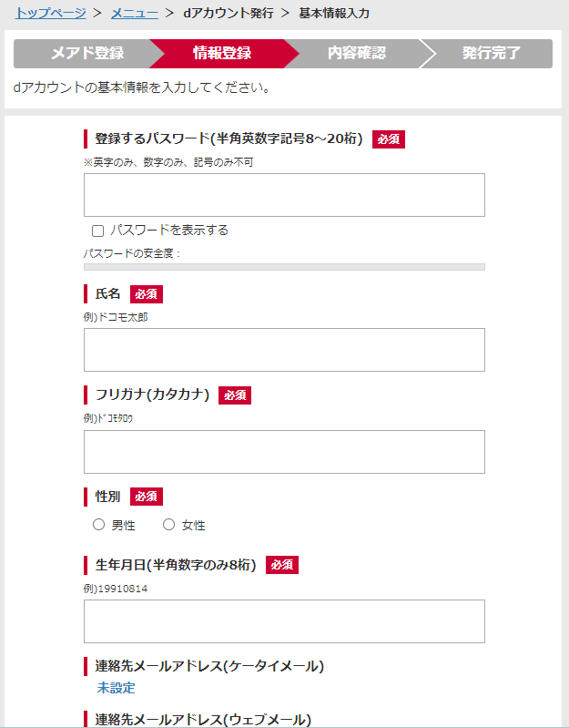This screenshot has width=569, height=728.
Task: Select the 内容確認 step tab
Action: [x=357, y=54]
